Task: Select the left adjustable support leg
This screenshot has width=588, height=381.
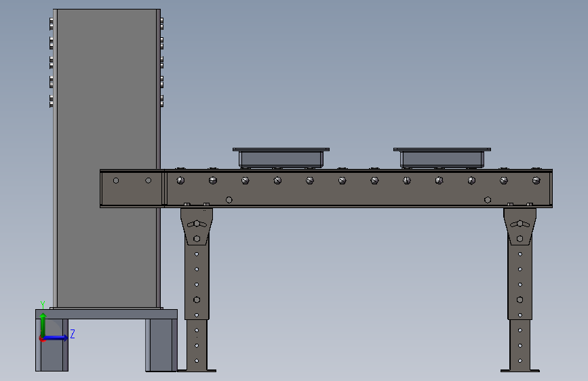Action: tap(197, 289)
